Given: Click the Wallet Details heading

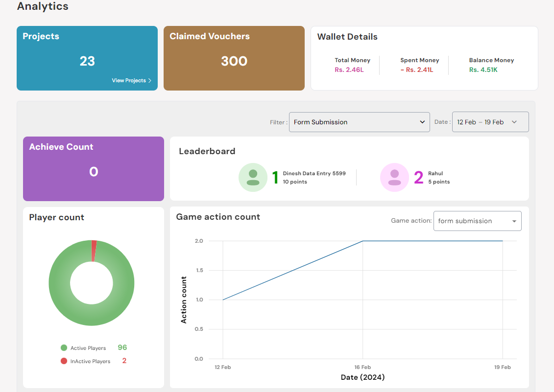Looking at the screenshot, I should click(347, 37).
